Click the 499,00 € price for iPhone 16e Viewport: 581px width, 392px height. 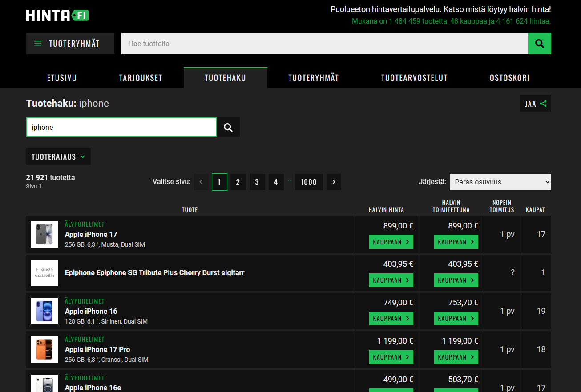pyautogui.click(x=398, y=380)
